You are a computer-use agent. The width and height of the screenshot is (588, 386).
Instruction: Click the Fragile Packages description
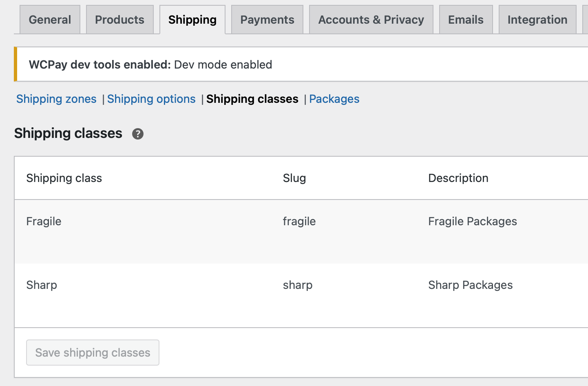click(473, 222)
